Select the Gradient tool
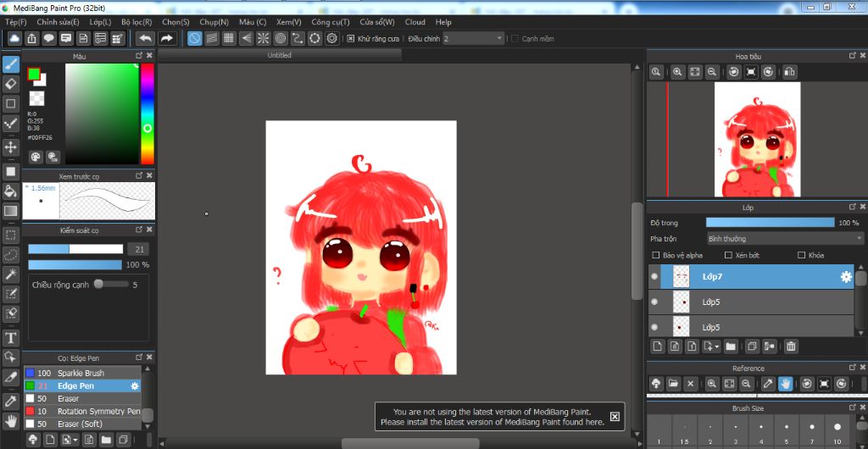 tap(10, 211)
